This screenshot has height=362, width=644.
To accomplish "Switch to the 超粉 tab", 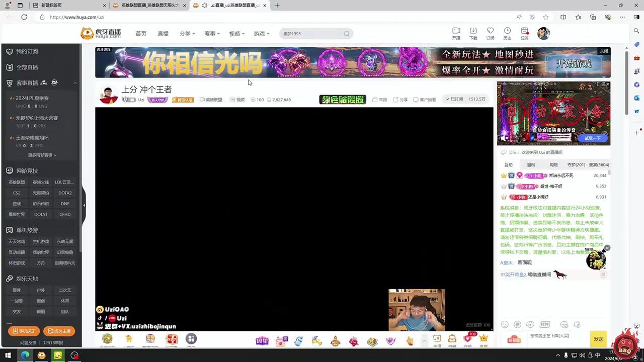I will 531,165.
